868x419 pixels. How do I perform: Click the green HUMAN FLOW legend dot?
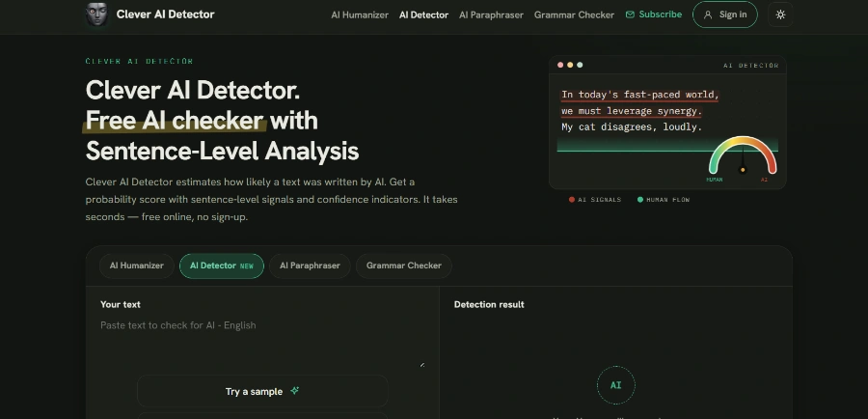click(640, 200)
